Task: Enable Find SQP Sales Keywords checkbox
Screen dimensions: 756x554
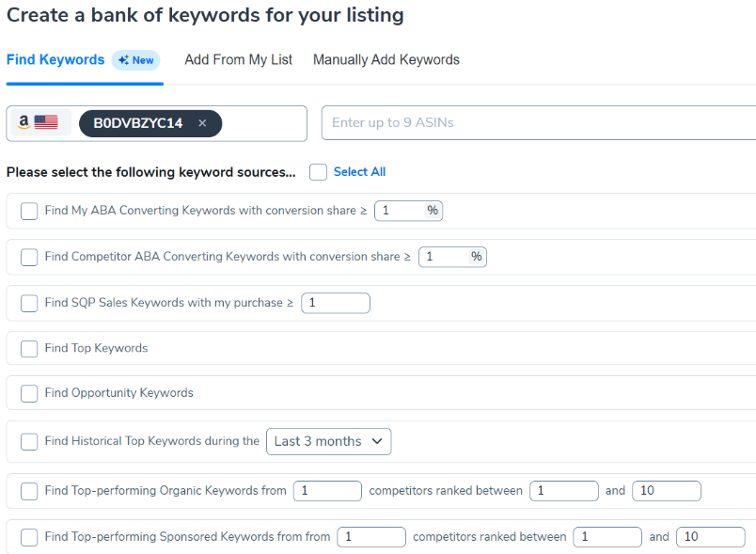Action: coord(29,303)
